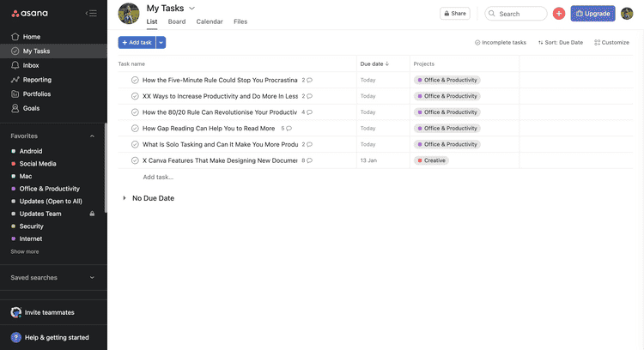Image resolution: width=644 pixels, height=350 pixels.
Task: Open Portfolios via the folder icon
Action: (15, 94)
